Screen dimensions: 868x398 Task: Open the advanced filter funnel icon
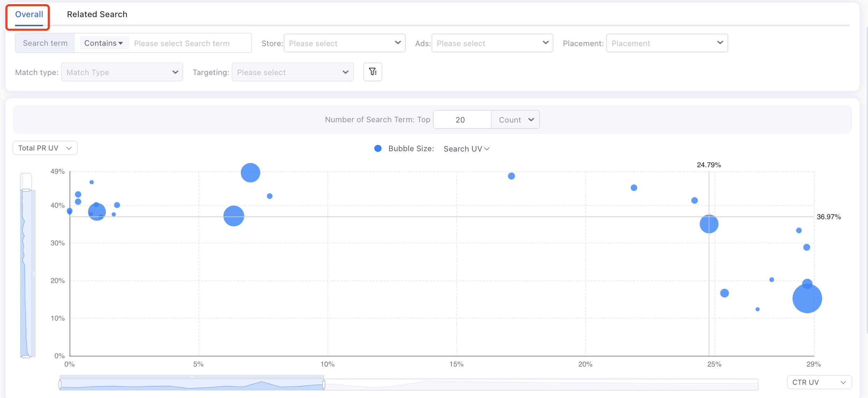click(372, 72)
